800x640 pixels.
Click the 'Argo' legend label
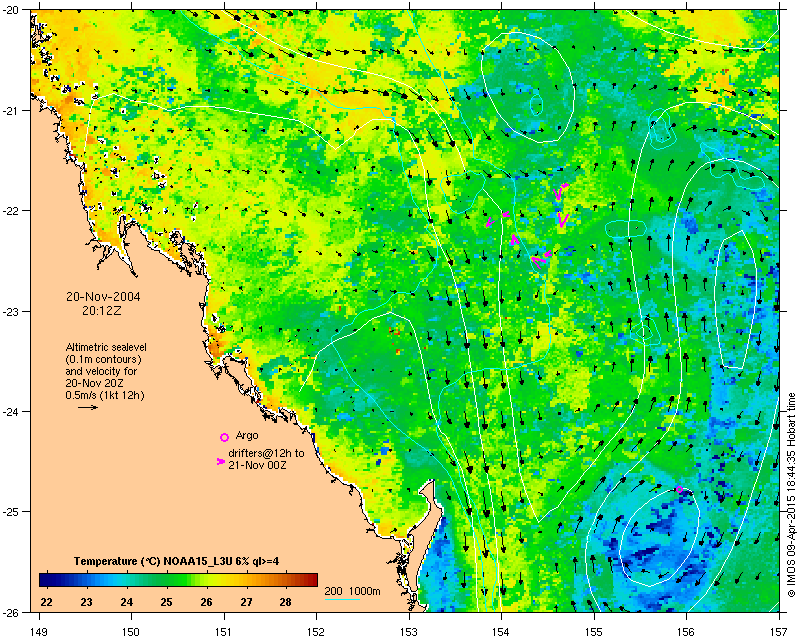click(x=247, y=435)
